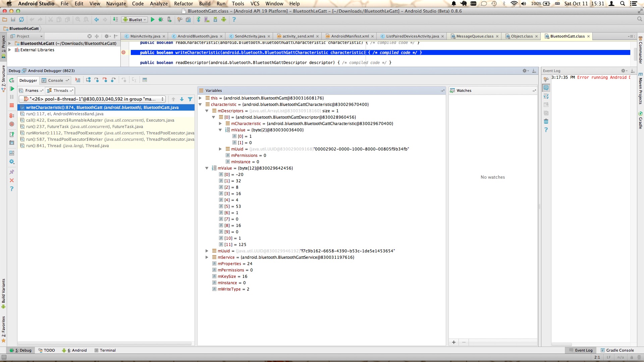Open the Bluelist run configuration dropdown

point(135,19)
